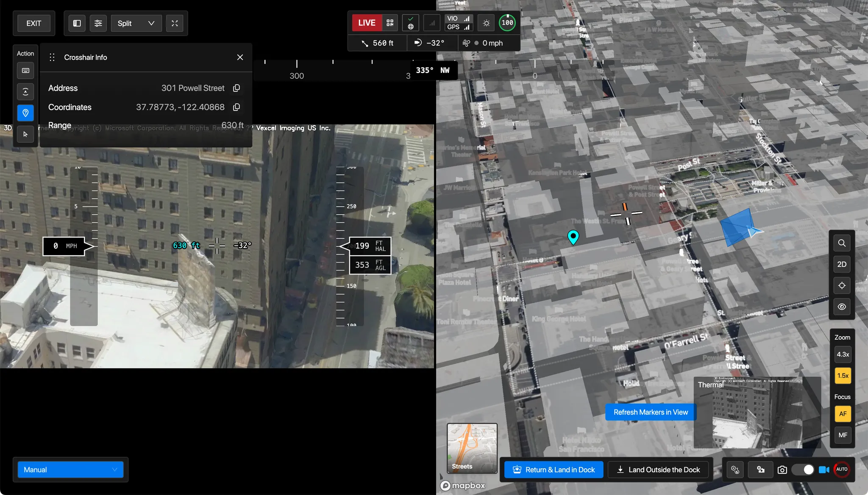Open the Split view dropdown
Image resolution: width=868 pixels, height=495 pixels.
[136, 23]
